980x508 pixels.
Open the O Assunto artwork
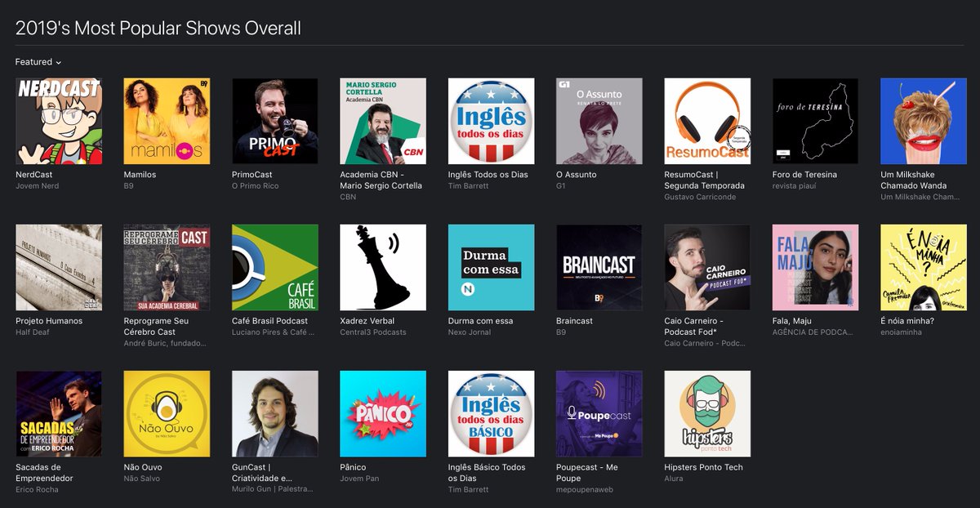click(599, 122)
